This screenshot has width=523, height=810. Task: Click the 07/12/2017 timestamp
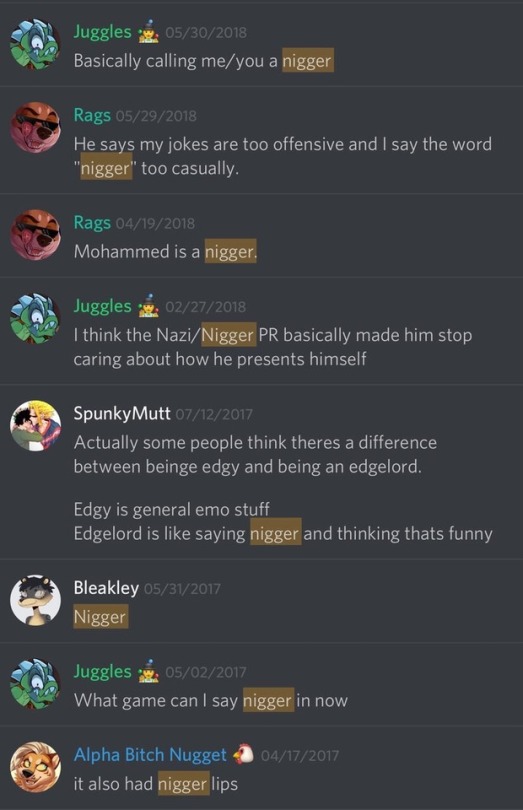pos(214,414)
